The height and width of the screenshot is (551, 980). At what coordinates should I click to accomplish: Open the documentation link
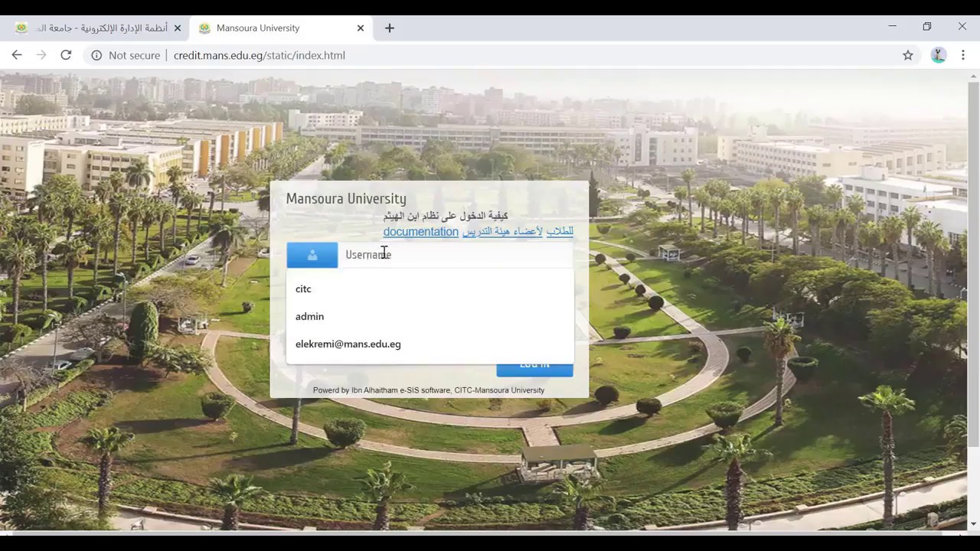coord(421,231)
